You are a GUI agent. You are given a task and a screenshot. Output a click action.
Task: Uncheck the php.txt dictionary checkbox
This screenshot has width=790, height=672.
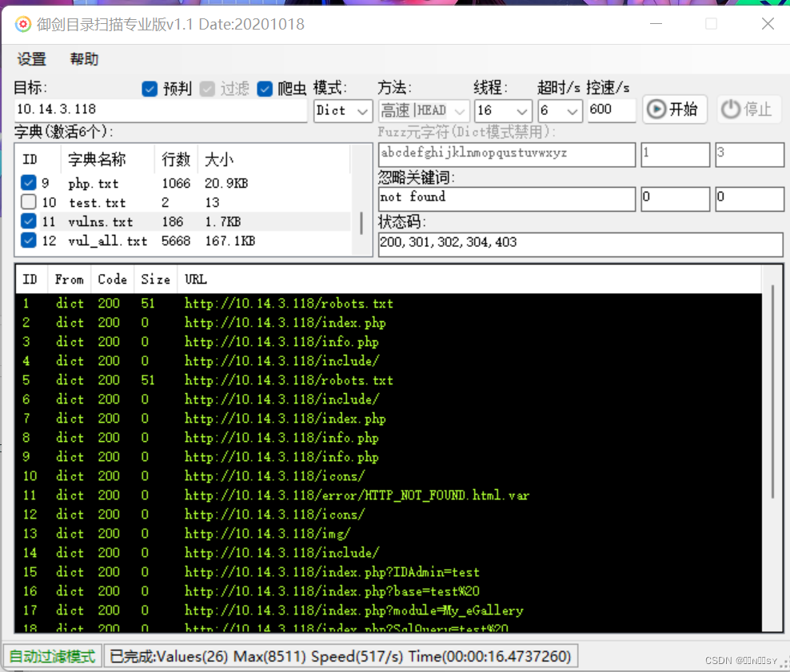[x=26, y=183]
